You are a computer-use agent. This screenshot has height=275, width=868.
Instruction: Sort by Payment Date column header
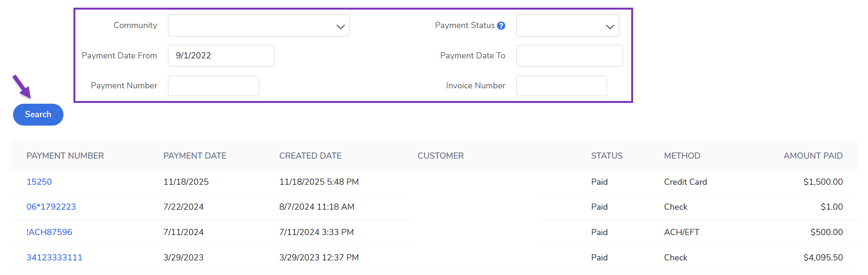(195, 156)
